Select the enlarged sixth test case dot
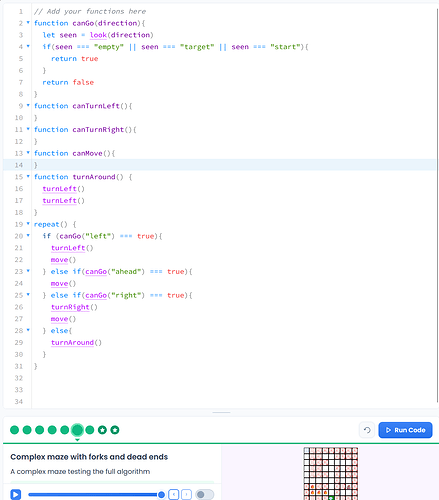 pos(77,430)
